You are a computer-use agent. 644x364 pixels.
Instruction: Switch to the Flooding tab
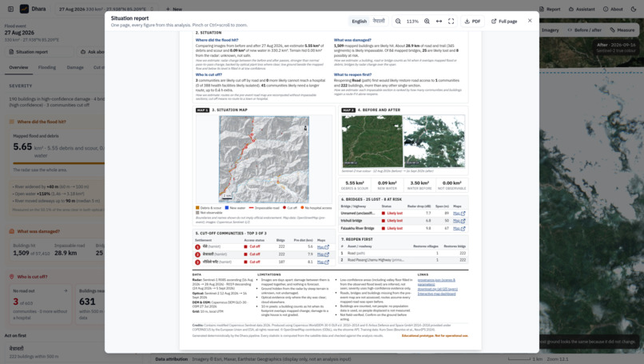[x=47, y=67]
